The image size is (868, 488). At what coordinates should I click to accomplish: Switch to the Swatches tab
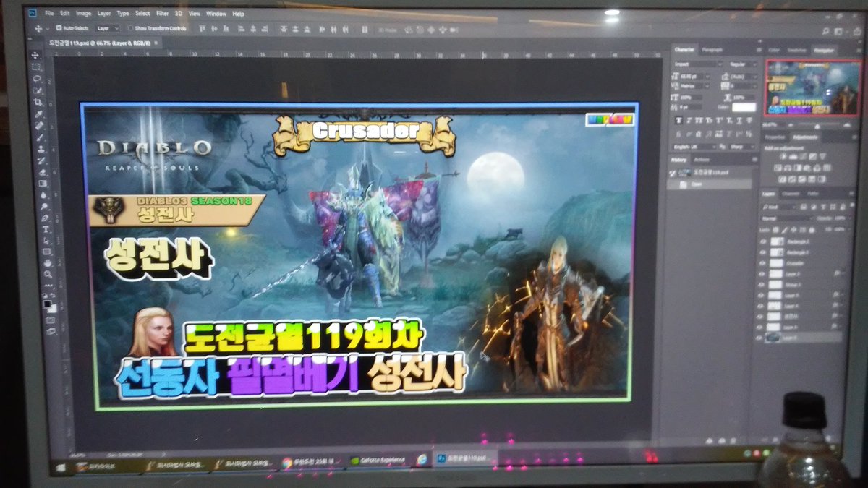796,50
